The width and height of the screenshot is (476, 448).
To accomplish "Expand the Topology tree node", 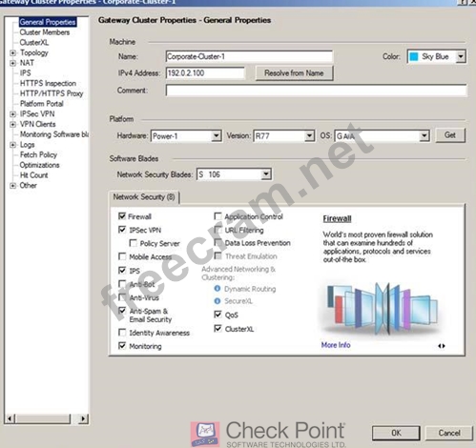I will click(x=12, y=52).
